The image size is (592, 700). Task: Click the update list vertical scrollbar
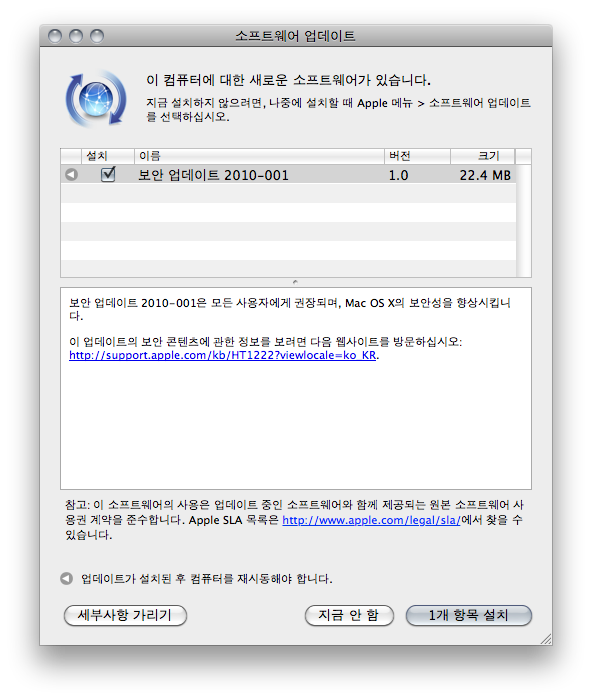tap(524, 221)
